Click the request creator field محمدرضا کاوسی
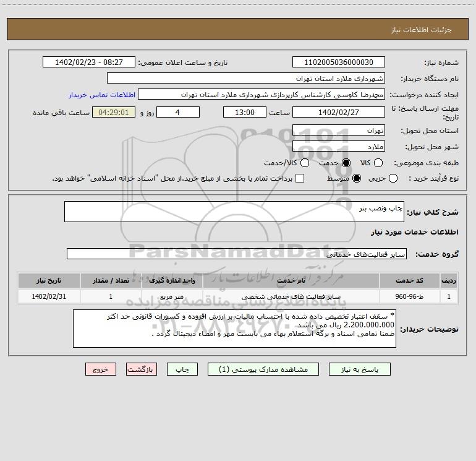Viewport: 476px width, 461px height. 261,94
